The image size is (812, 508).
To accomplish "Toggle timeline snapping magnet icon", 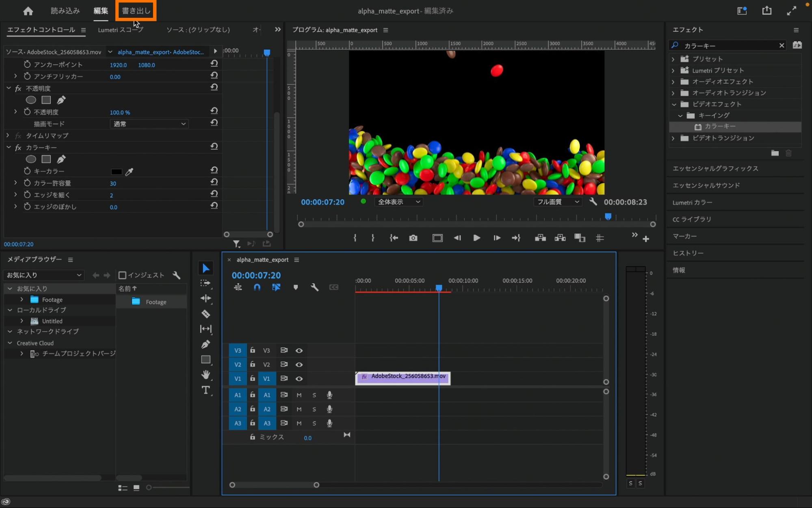I will 257,287.
